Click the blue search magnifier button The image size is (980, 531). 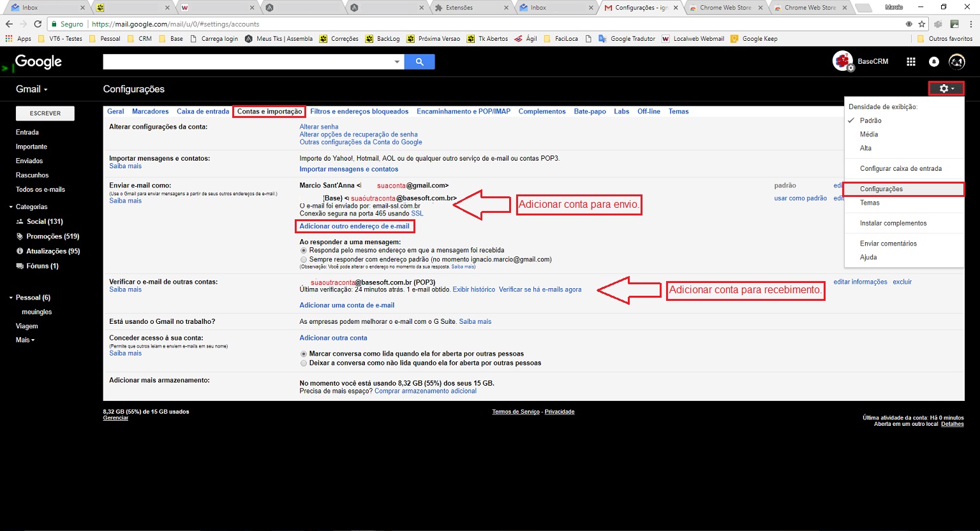coord(419,62)
